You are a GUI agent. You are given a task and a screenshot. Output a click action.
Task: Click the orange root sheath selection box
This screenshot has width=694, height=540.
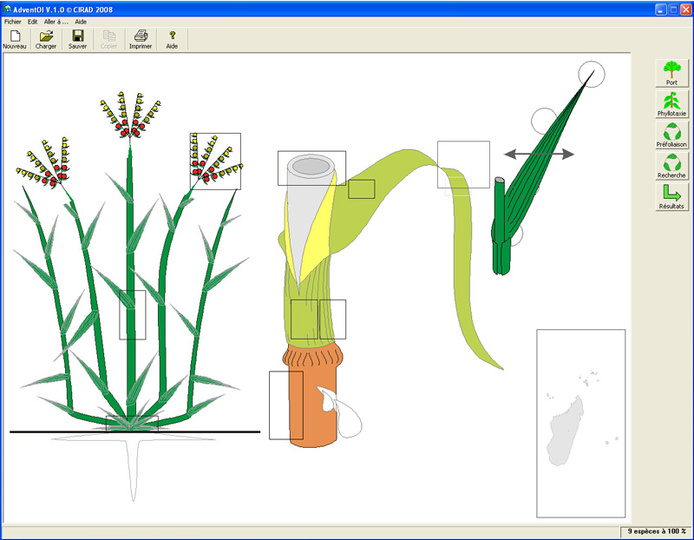coord(286,405)
